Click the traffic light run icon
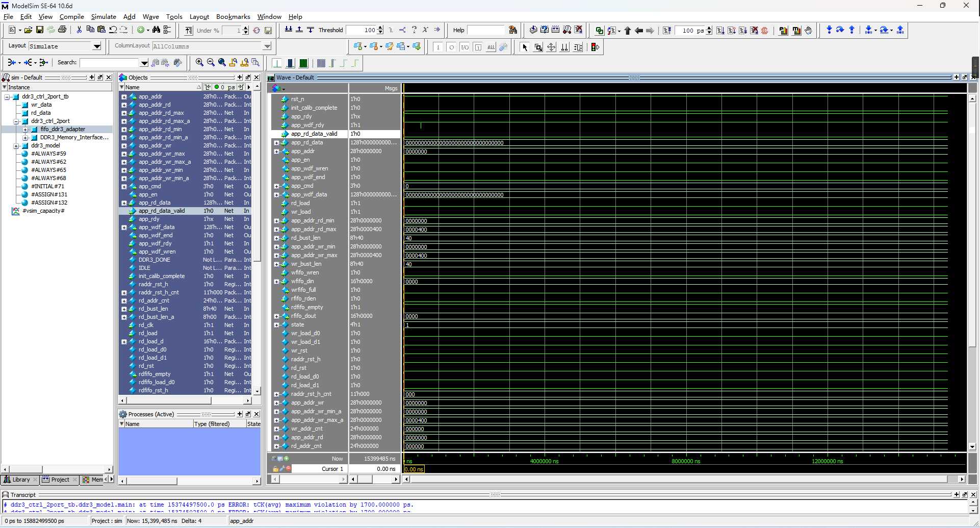The width and height of the screenshot is (980, 528). click(x=595, y=47)
